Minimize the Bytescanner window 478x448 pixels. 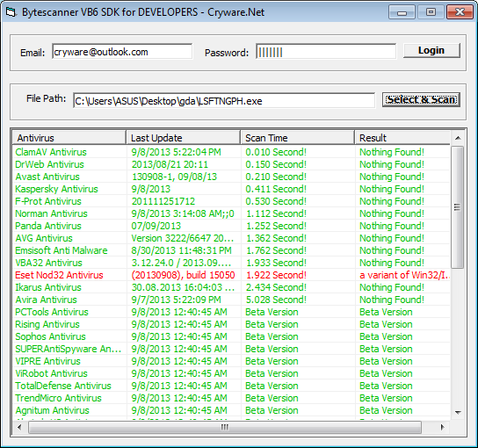(402, 12)
